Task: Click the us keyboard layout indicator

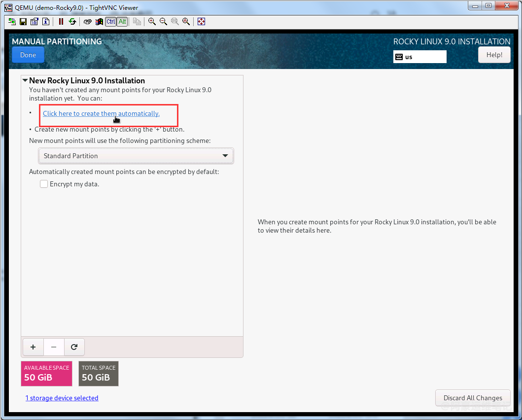Action: (x=419, y=57)
